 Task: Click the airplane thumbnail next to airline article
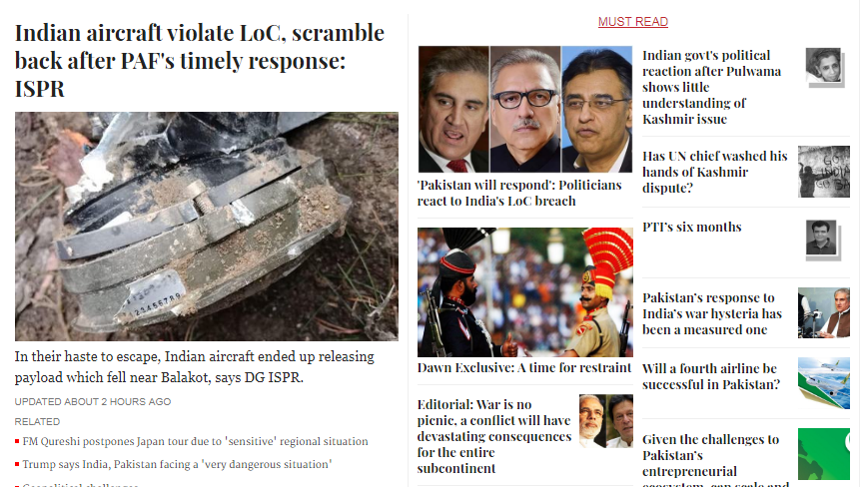(x=824, y=383)
